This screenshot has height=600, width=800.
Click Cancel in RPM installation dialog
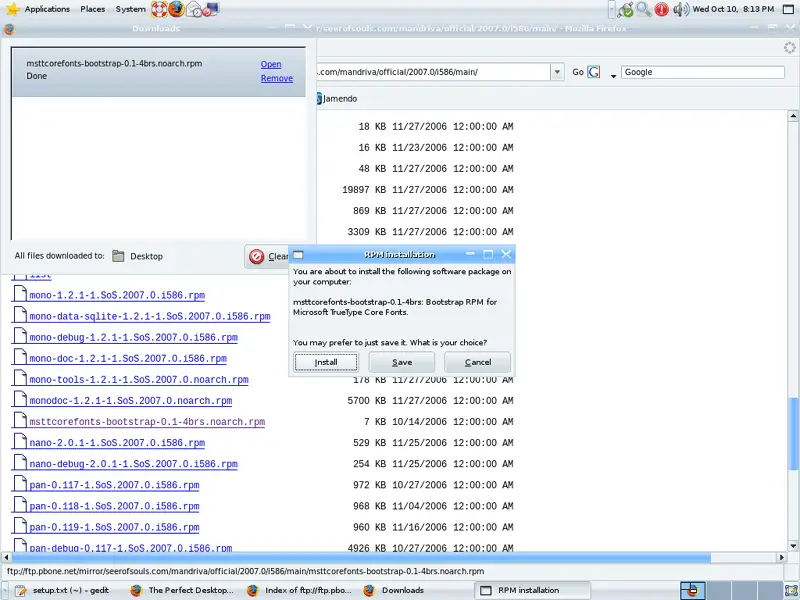(x=478, y=362)
